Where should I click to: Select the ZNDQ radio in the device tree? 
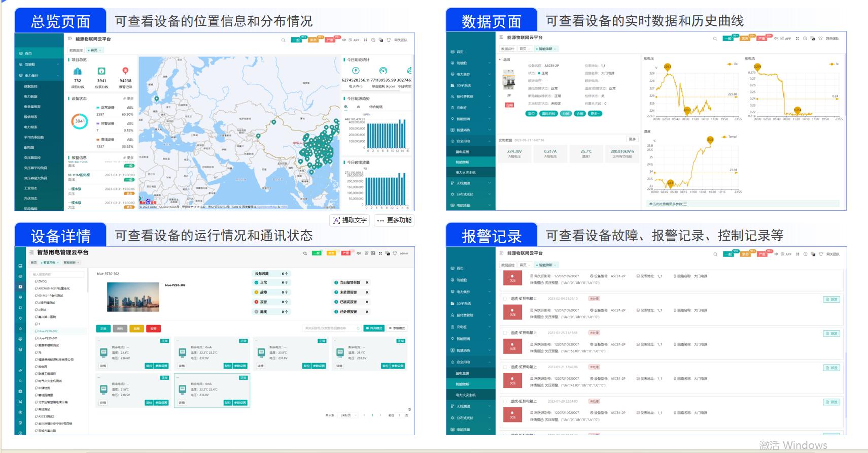pyautogui.click(x=36, y=281)
